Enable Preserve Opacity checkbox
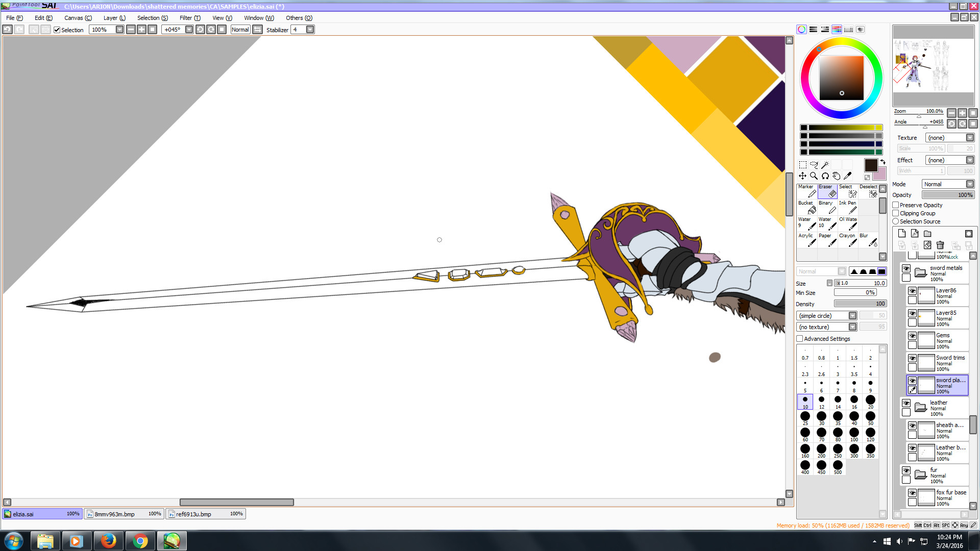The width and height of the screenshot is (980, 551). (896, 205)
